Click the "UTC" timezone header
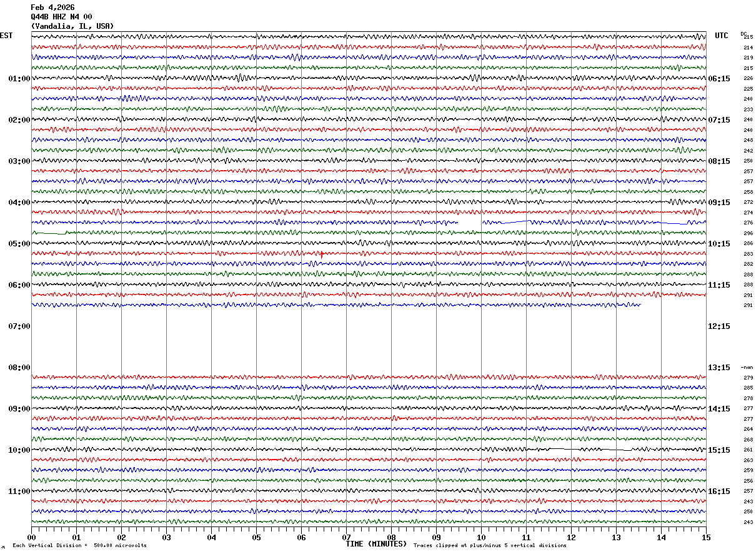Image resolution: width=756 pixels, height=554 pixels. [x=722, y=36]
